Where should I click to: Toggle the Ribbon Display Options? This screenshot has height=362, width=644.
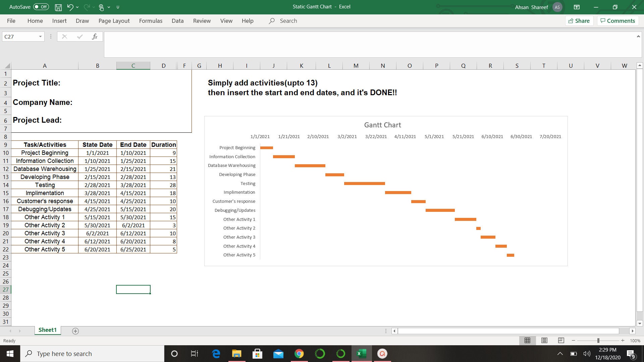click(577, 7)
